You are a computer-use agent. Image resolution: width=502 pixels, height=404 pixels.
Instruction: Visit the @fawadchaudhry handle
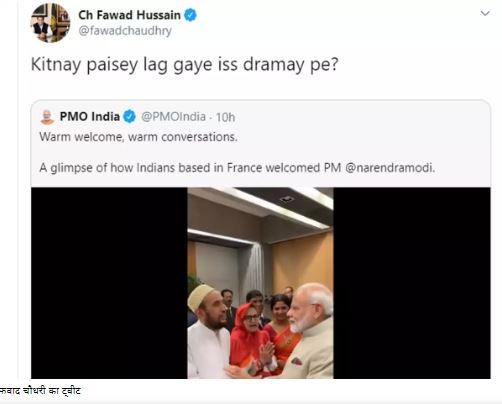coord(125,31)
